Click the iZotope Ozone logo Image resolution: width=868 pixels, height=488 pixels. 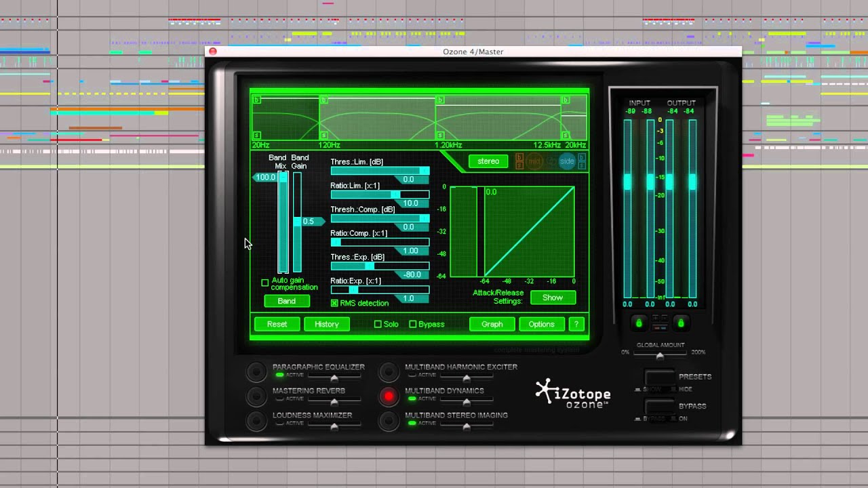click(573, 393)
